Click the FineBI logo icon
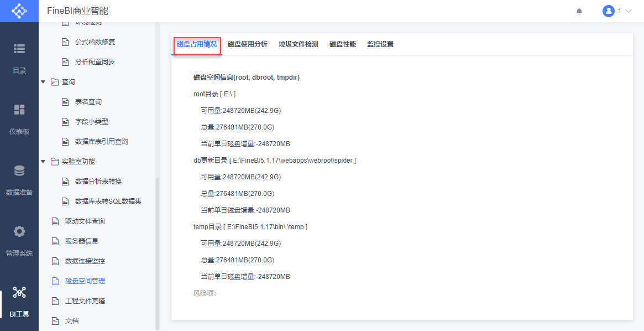The width and height of the screenshot is (644, 331). [x=19, y=11]
